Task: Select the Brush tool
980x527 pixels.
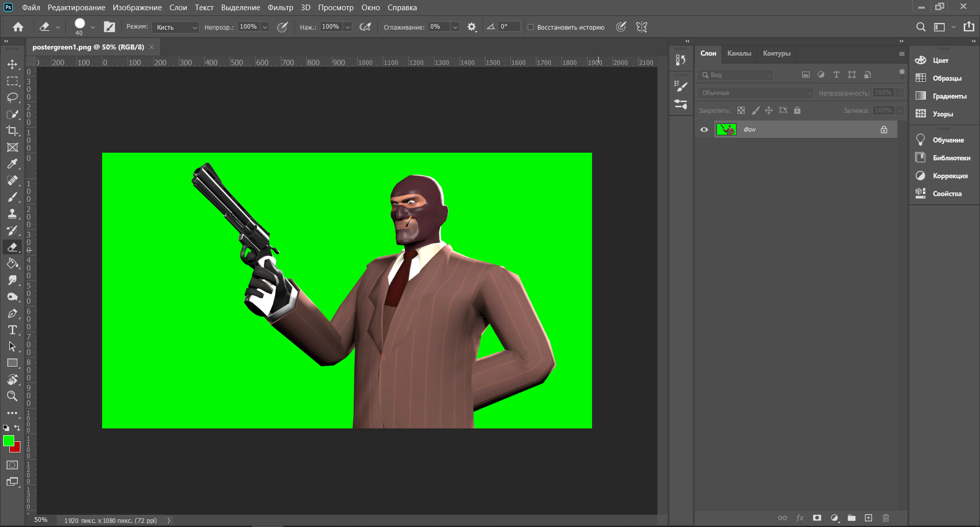Action: [x=12, y=197]
